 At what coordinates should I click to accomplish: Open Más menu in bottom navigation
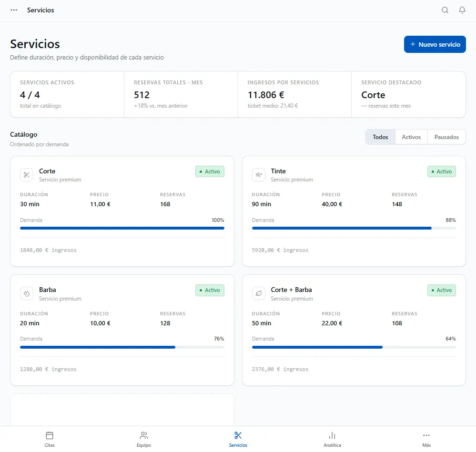tap(426, 439)
